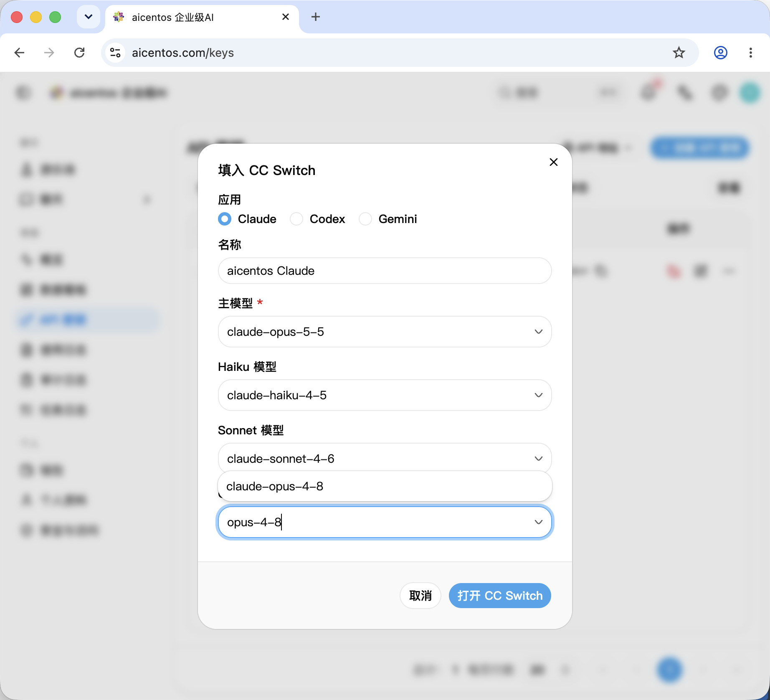770x700 pixels.
Task: Reload the aicentos page
Action: click(79, 53)
